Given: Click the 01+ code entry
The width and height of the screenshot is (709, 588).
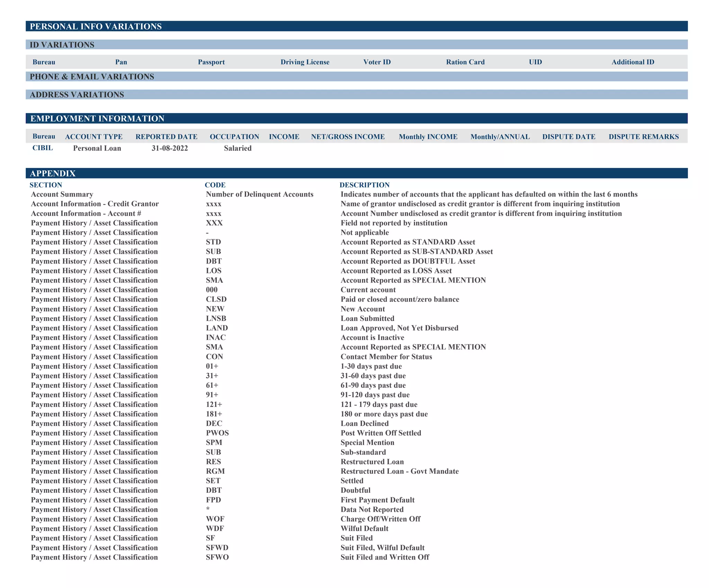Looking at the screenshot, I should pyautogui.click(x=212, y=366).
